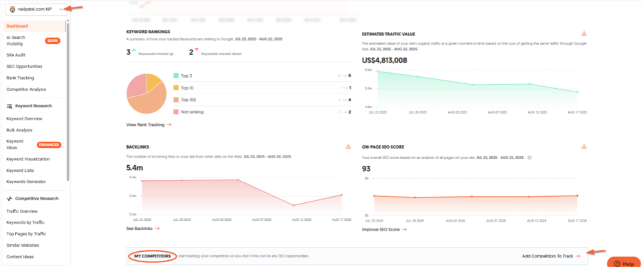Click the Top 100 orange color swatch
The height and width of the screenshot is (267, 644).
175,100
